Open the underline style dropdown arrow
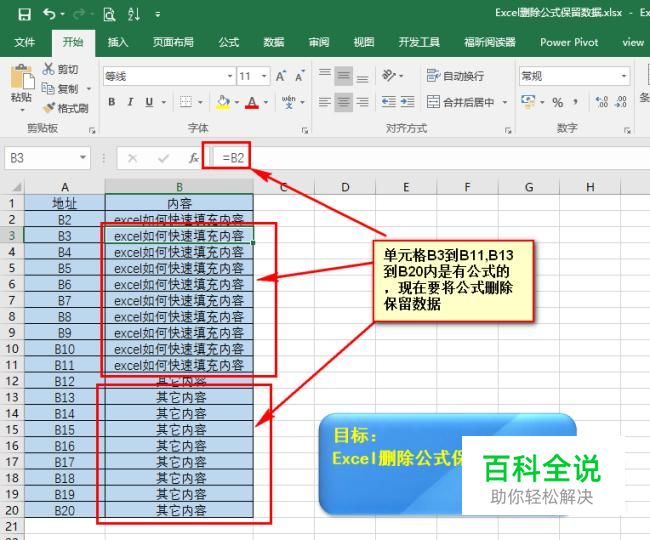650x540 pixels. (164, 102)
